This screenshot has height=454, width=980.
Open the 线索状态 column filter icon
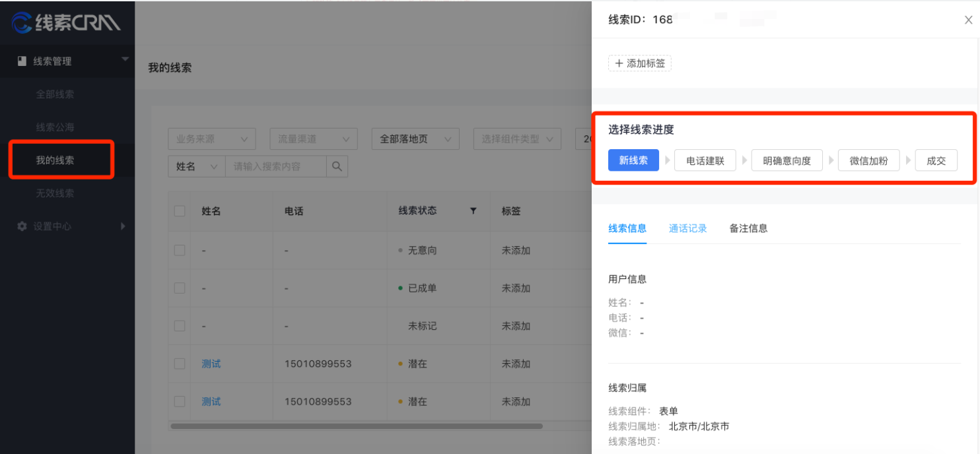pyautogui.click(x=473, y=210)
